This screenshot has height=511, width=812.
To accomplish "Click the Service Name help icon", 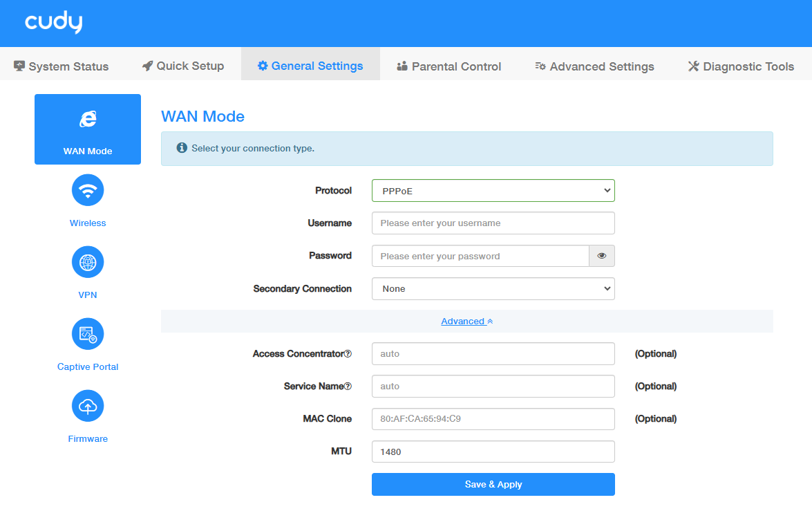I will coord(348,387).
